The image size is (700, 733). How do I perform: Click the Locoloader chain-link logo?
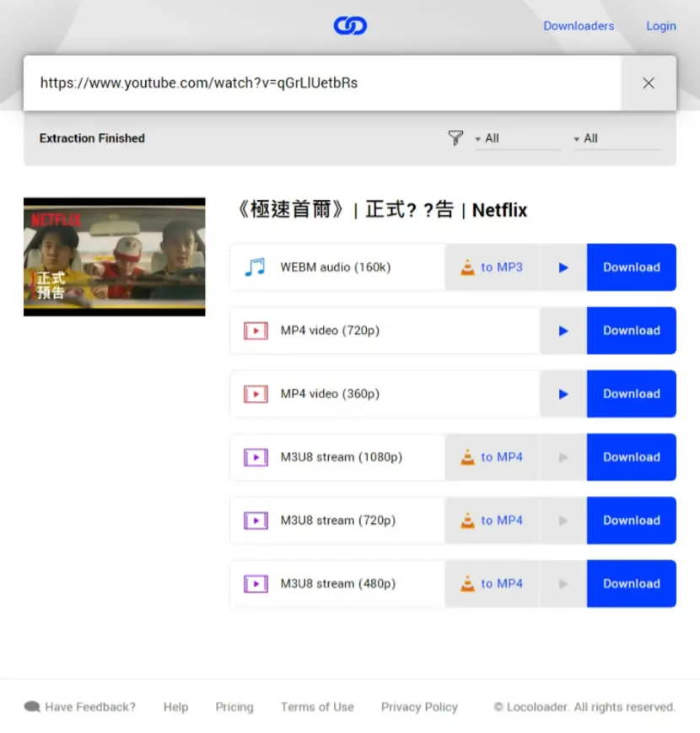[x=350, y=25]
